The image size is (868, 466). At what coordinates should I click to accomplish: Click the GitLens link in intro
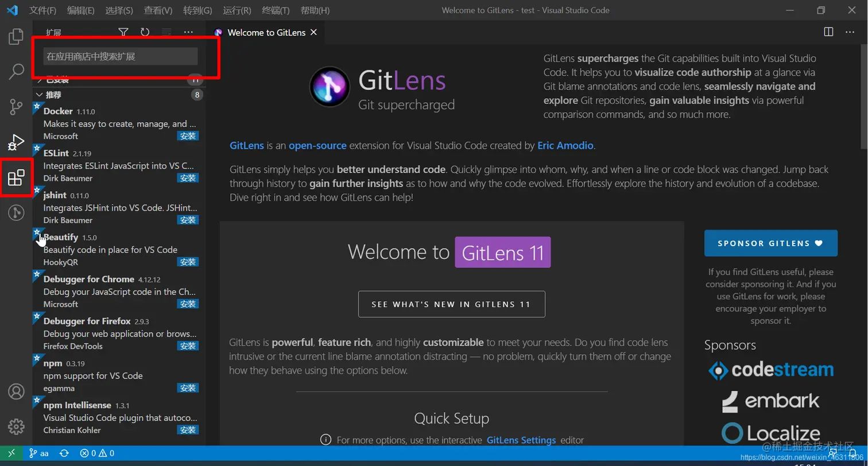click(x=247, y=145)
